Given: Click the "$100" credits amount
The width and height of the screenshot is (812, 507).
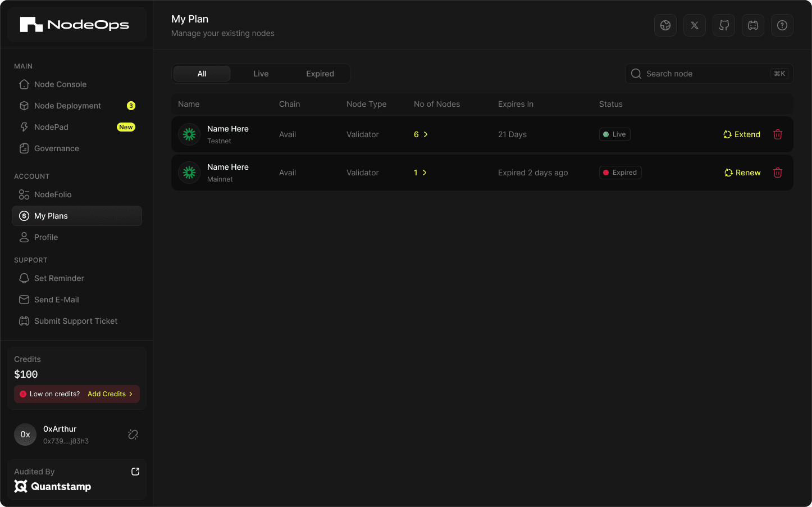Looking at the screenshot, I should point(26,374).
